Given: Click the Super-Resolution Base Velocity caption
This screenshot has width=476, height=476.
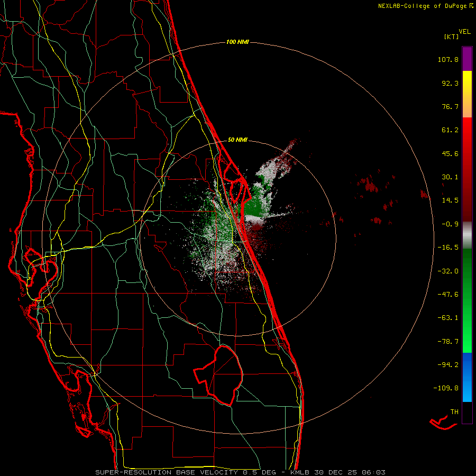Looking at the screenshot, I should point(241,472).
